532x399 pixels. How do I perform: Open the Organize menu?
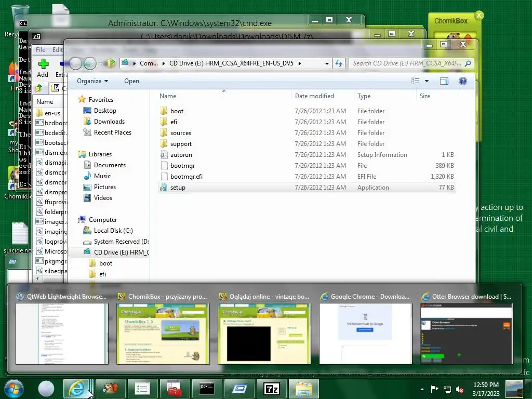click(x=92, y=81)
